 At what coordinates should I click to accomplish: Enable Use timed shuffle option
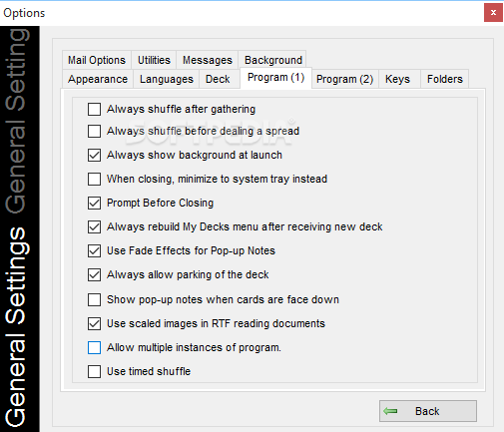click(94, 371)
